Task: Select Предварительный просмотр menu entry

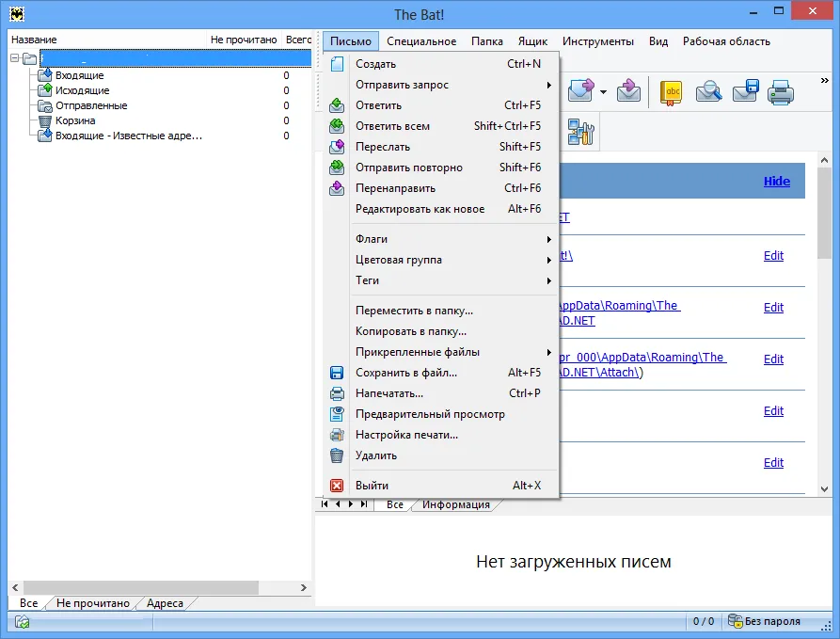Action: point(441,414)
